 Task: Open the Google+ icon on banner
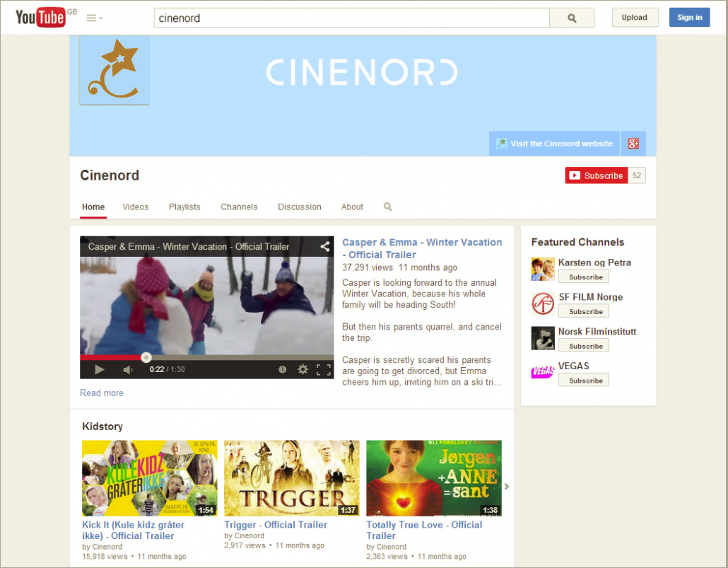click(633, 144)
